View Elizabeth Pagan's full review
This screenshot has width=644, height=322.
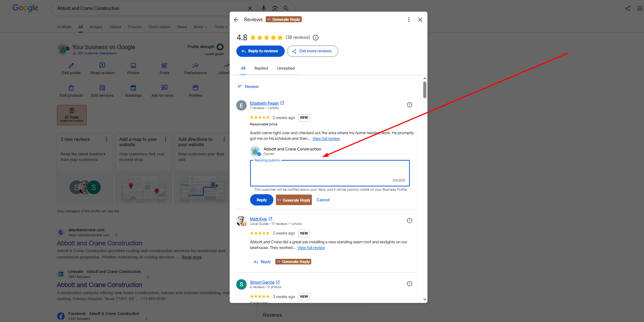pos(326,139)
